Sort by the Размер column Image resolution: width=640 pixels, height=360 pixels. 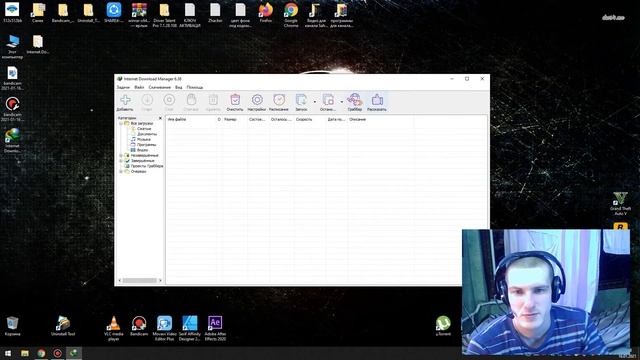[235, 120]
